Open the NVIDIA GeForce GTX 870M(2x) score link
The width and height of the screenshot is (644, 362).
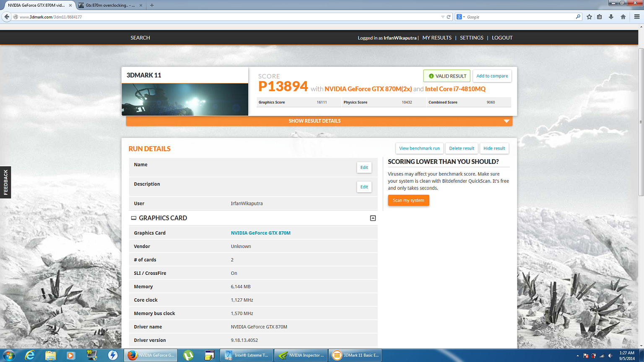coord(368,89)
